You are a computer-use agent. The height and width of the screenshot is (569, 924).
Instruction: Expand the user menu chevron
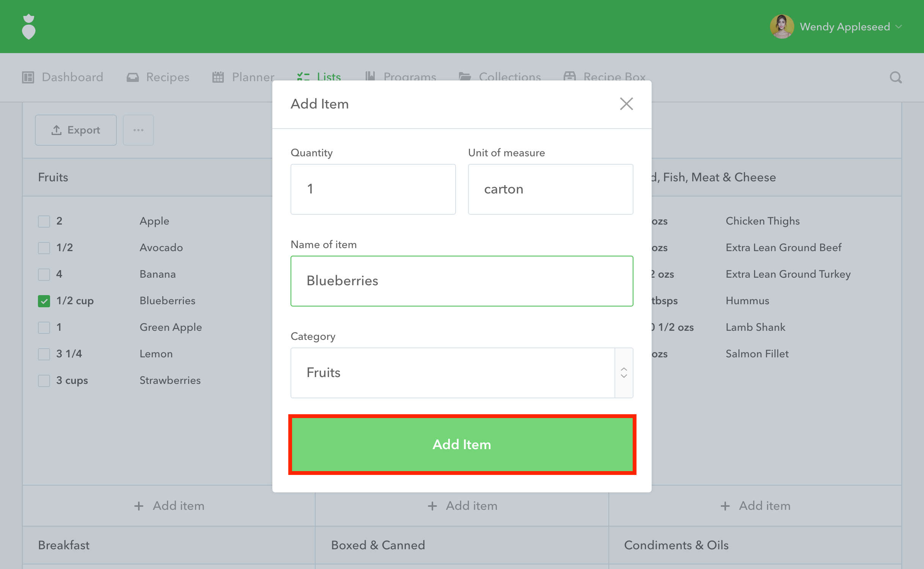899,27
